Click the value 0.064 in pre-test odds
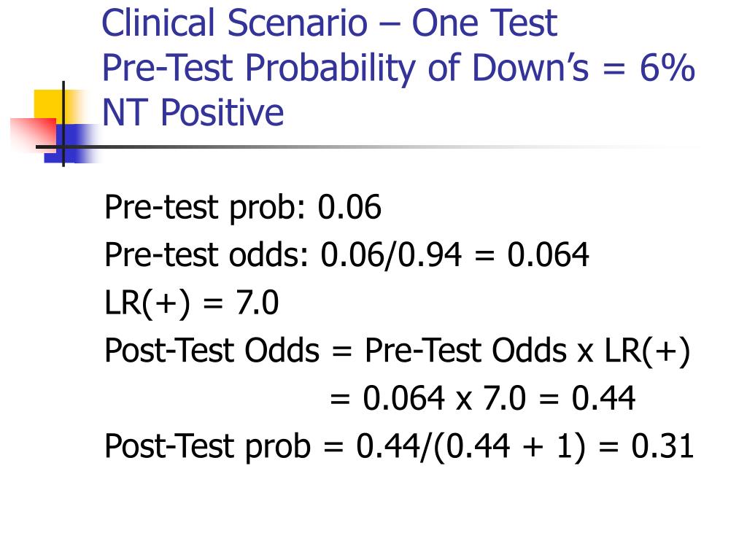This screenshot has width=747, height=560. coord(549,254)
